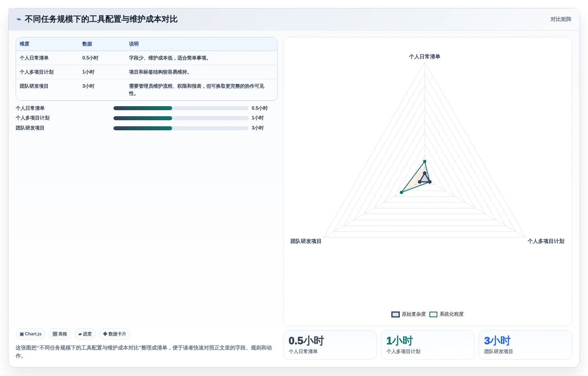The height and width of the screenshot is (376, 588).
Task: Click the caption paragraph starting 这张图把
Action: tap(144, 351)
